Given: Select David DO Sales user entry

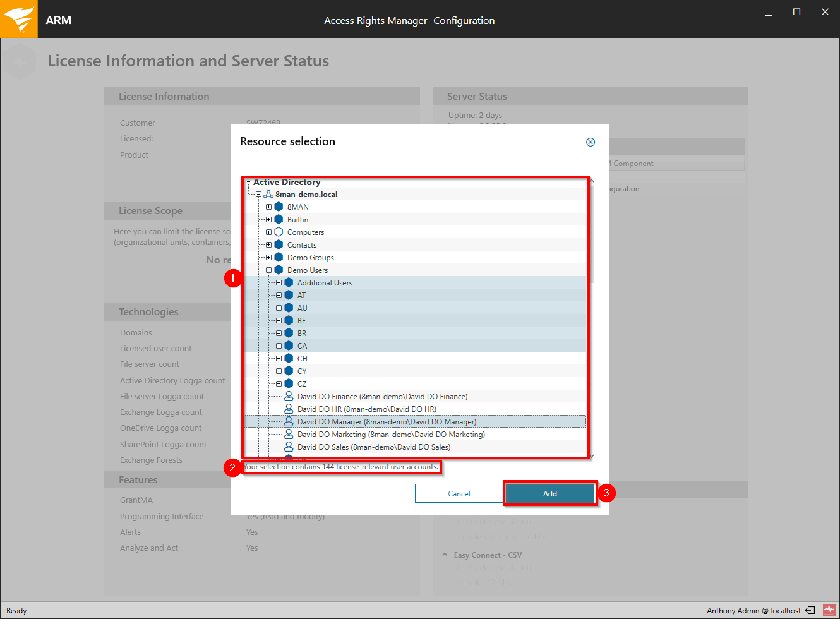Looking at the screenshot, I should click(374, 447).
